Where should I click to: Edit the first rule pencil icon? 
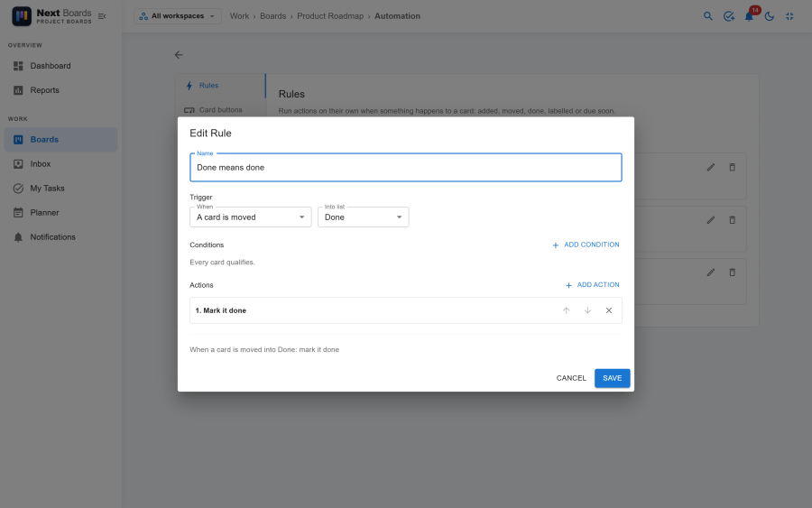click(x=711, y=167)
